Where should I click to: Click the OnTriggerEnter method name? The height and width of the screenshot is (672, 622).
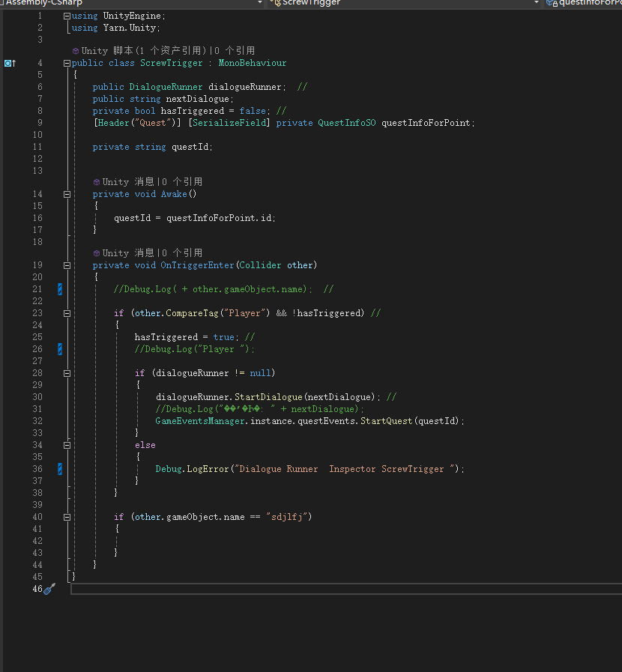197,265
